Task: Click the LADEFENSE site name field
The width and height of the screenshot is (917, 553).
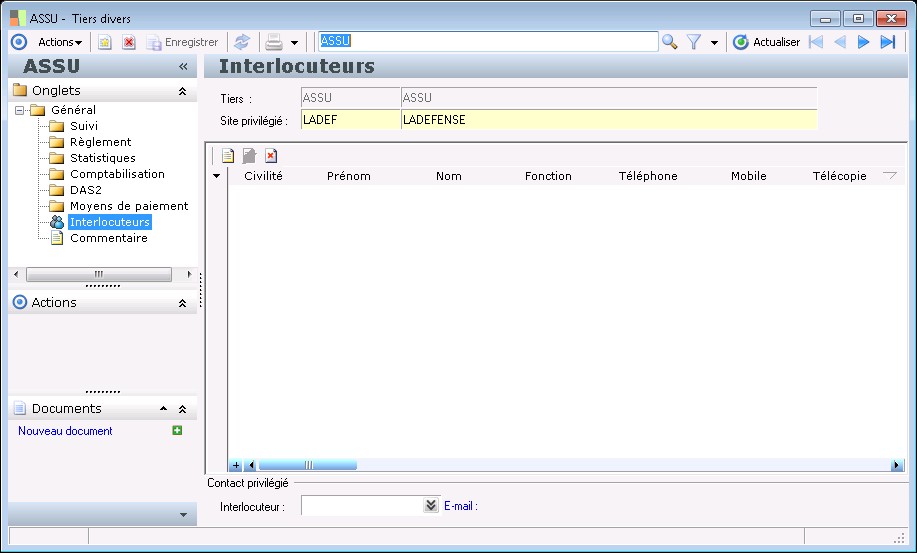Action: [x=609, y=120]
